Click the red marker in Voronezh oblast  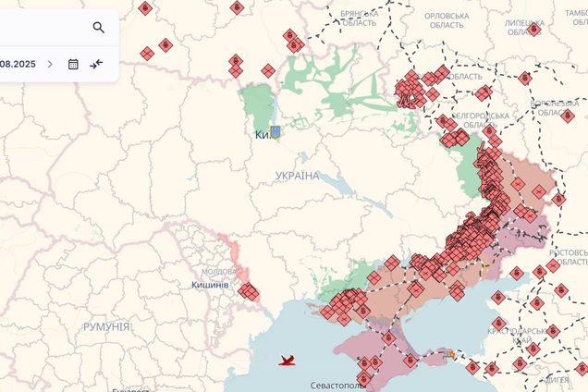[x=567, y=116]
